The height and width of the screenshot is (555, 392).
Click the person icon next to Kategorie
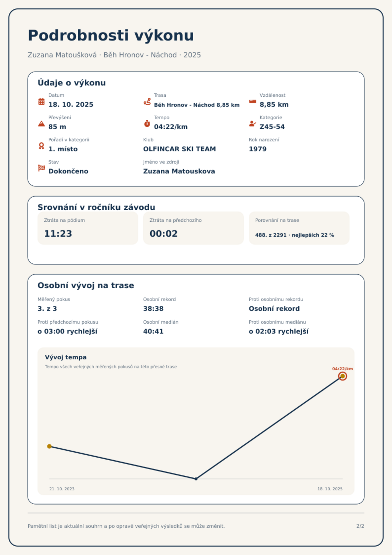pyautogui.click(x=253, y=124)
